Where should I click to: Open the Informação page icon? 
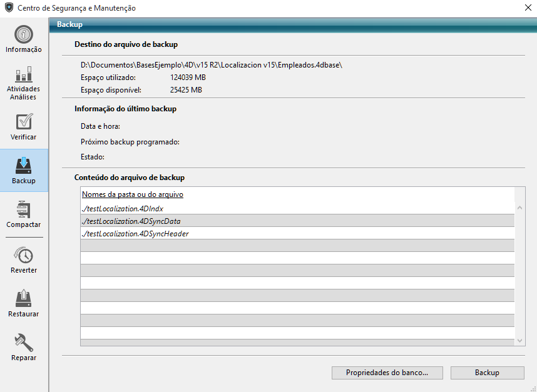point(24,34)
